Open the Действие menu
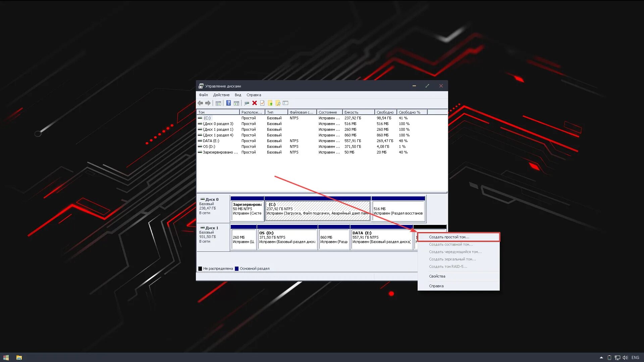Screen dimensions: 644x362 [221, 95]
